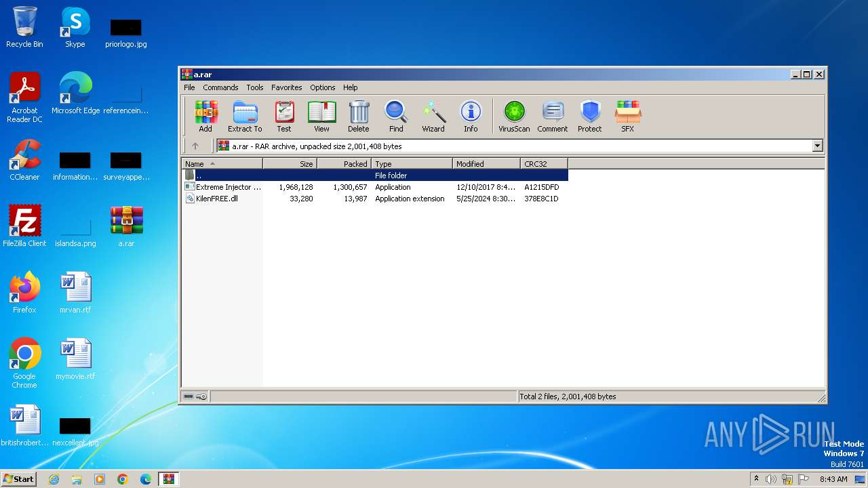Click the Protect shield icon
The width and height of the screenshot is (868, 488).
click(590, 116)
